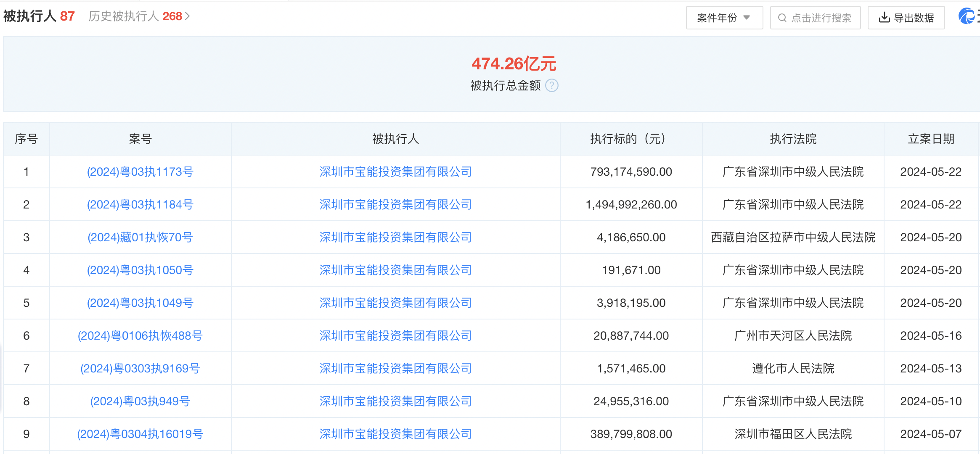Switch to 被执行人 87 tab
This screenshot has width=980, height=454.
tap(39, 16)
